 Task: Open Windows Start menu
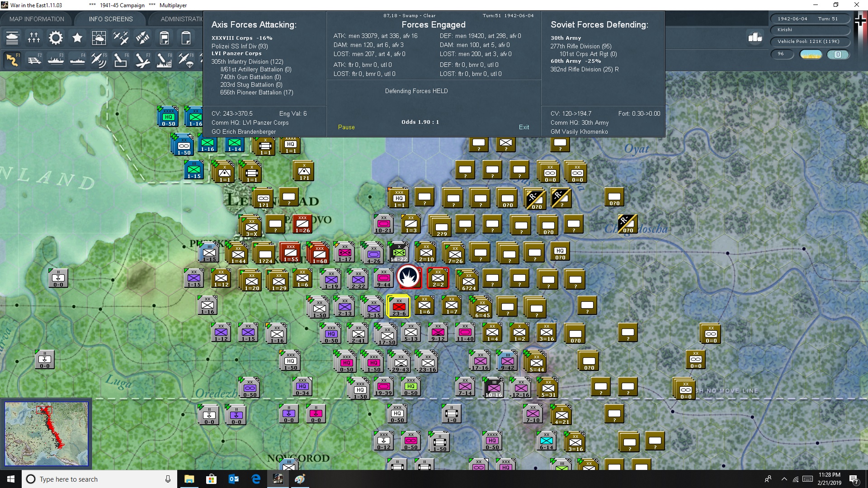pos(11,479)
